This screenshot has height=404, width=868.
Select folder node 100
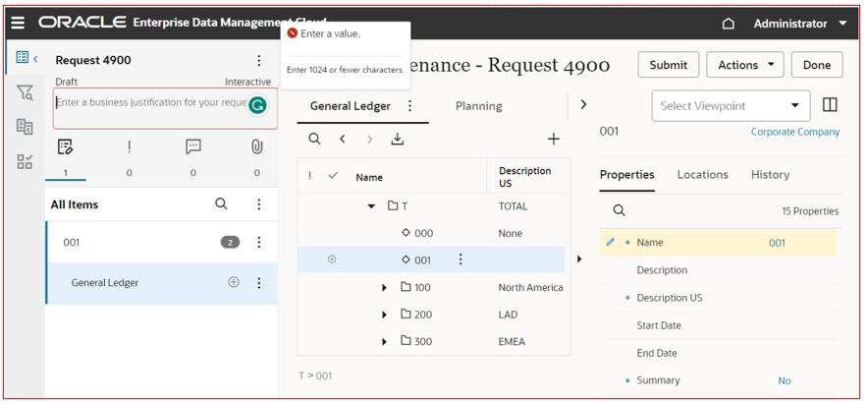[x=415, y=287]
